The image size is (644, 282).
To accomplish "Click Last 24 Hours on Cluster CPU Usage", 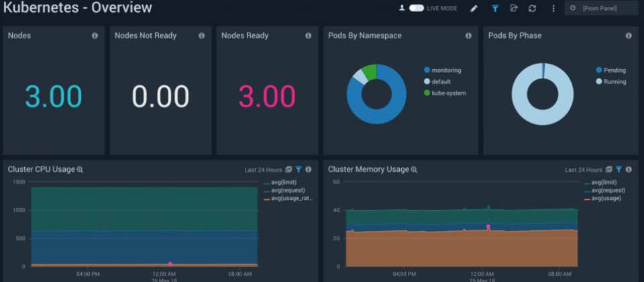I will pyautogui.click(x=263, y=170).
